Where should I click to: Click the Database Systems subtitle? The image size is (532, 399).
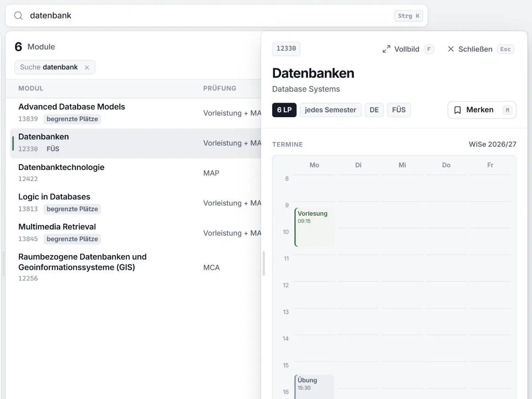coord(306,89)
